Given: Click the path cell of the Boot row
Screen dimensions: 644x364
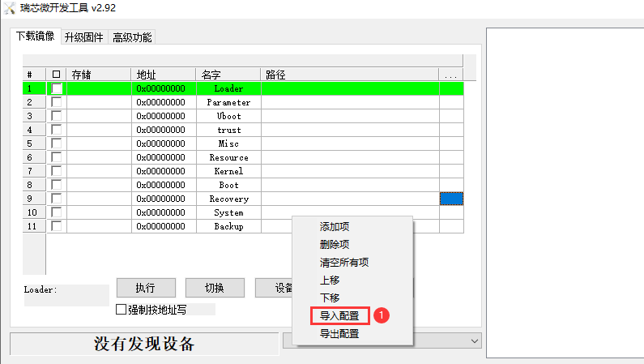Looking at the screenshot, I should pyautogui.click(x=350, y=185).
